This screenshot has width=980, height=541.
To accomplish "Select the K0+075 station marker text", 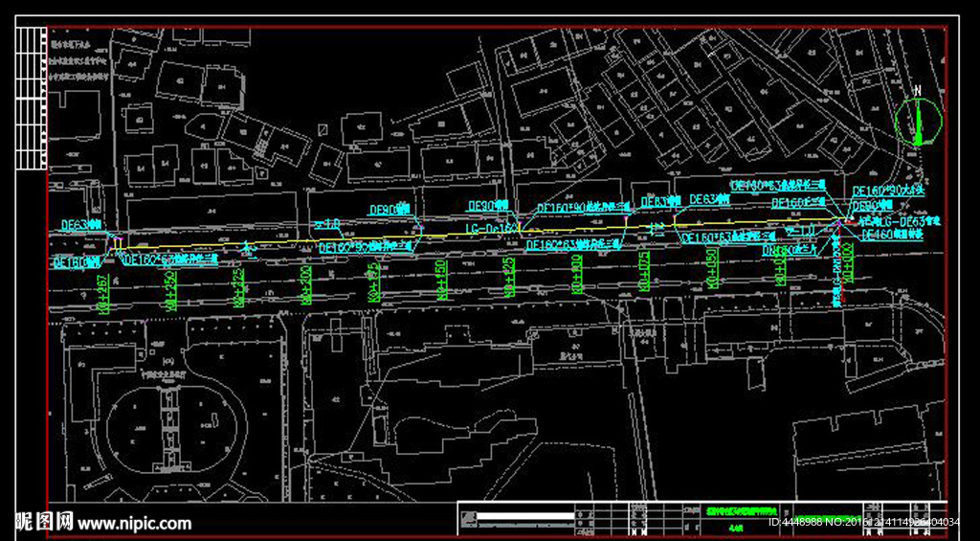I will point(644,271).
